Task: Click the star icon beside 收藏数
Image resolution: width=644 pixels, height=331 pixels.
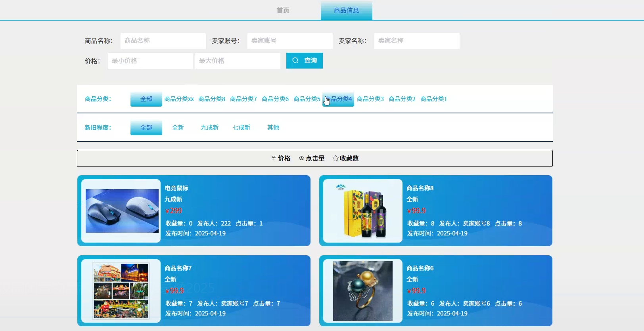Action: 335,158
